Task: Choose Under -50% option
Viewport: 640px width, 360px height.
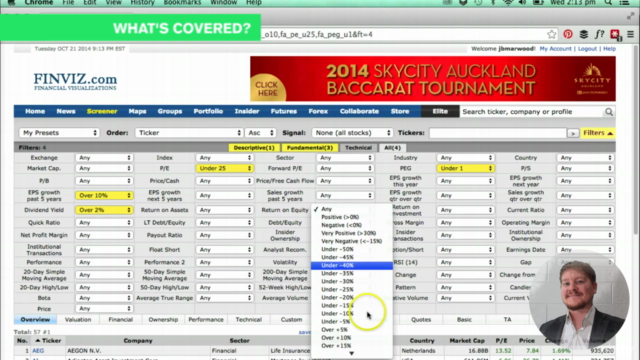Action: tap(352, 249)
